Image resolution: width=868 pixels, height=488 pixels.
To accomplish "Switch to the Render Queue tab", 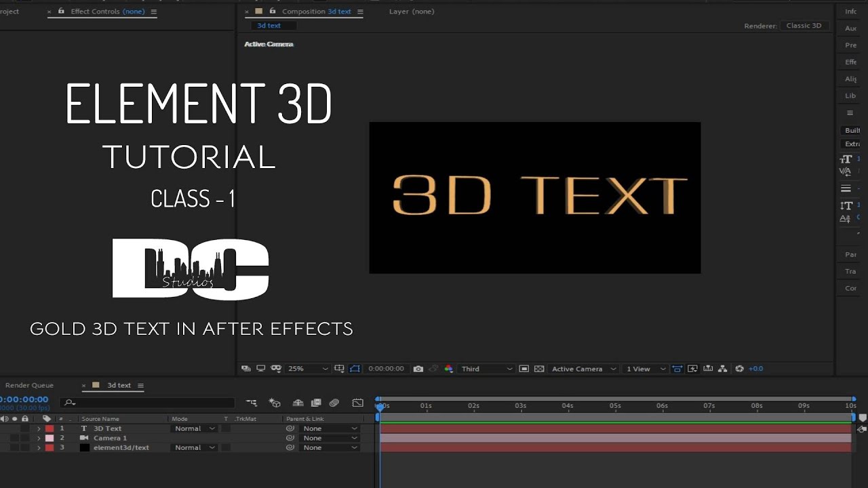I will (x=29, y=385).
